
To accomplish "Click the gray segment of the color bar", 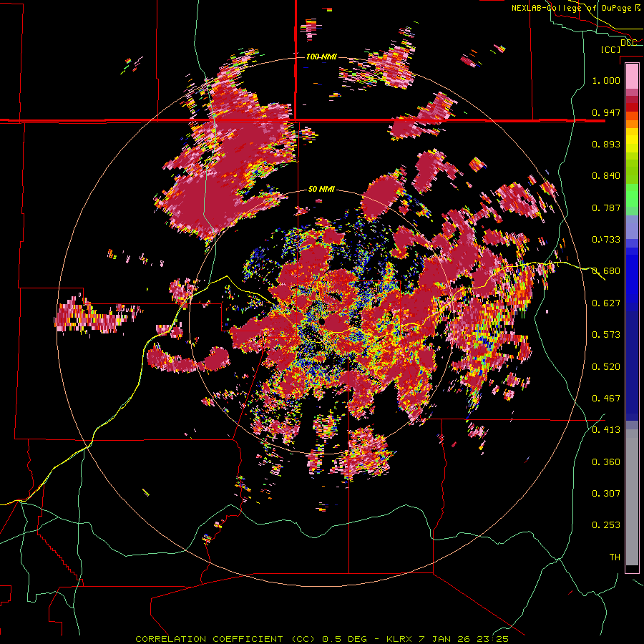I will (x=632, y=497).
